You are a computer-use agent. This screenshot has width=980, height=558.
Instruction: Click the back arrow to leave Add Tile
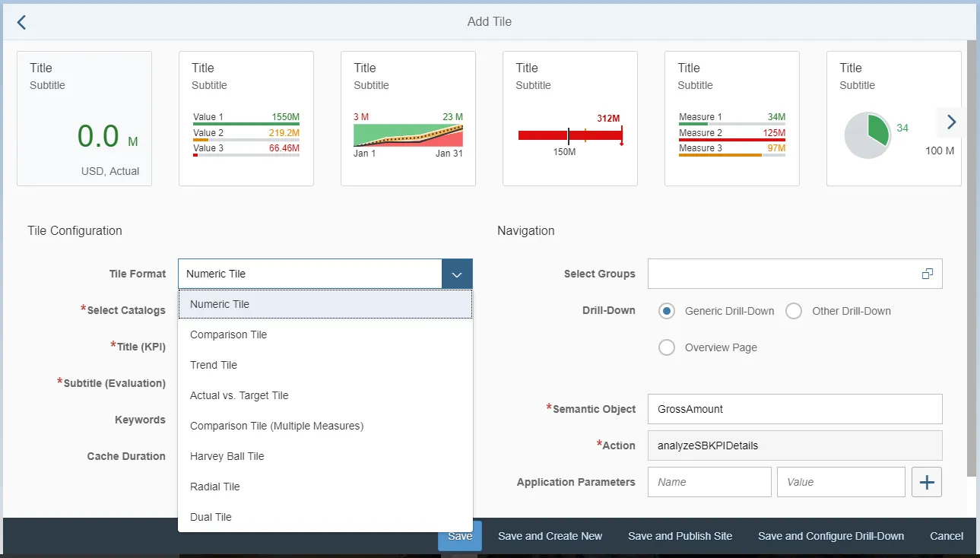click(21, 21)
